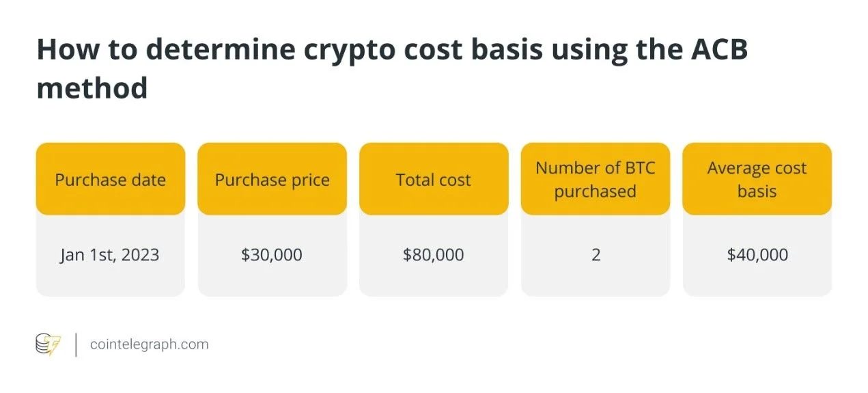This screenshot has width=868, height=393.
Task: Click the $30,000 purchase price value
Action: click(x=272, y=255)
